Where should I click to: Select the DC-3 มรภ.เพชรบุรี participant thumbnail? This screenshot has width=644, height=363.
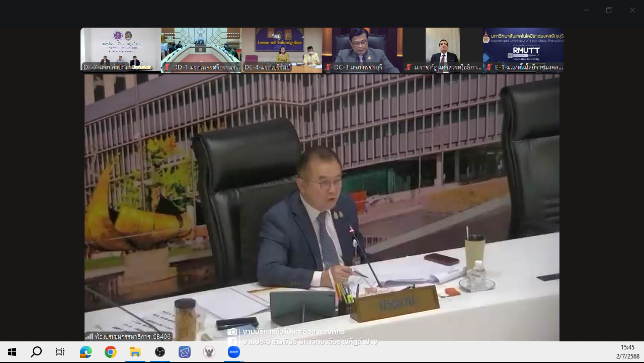pyautogui.click(x=362, y=50)
